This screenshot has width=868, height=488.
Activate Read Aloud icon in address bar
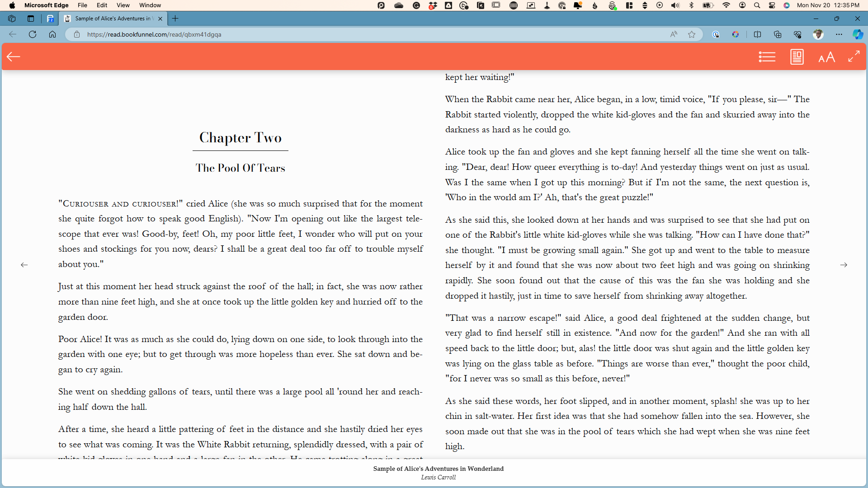tap(674, 34)
